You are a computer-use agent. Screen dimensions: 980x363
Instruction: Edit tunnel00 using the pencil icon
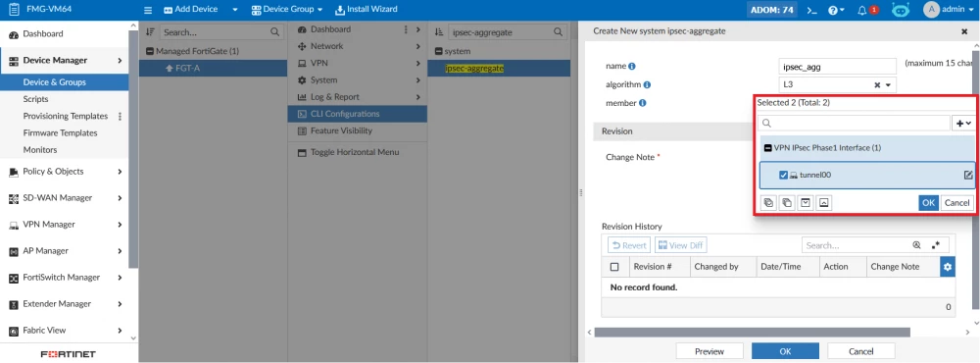click(x=968, y=176)
